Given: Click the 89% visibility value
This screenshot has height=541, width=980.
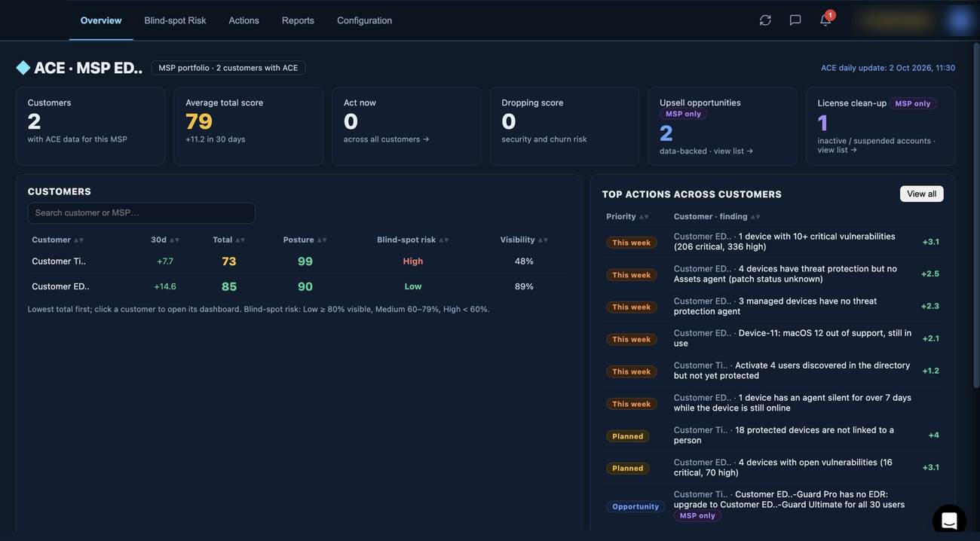Looking at the screenshot, I should click(525, 286).
